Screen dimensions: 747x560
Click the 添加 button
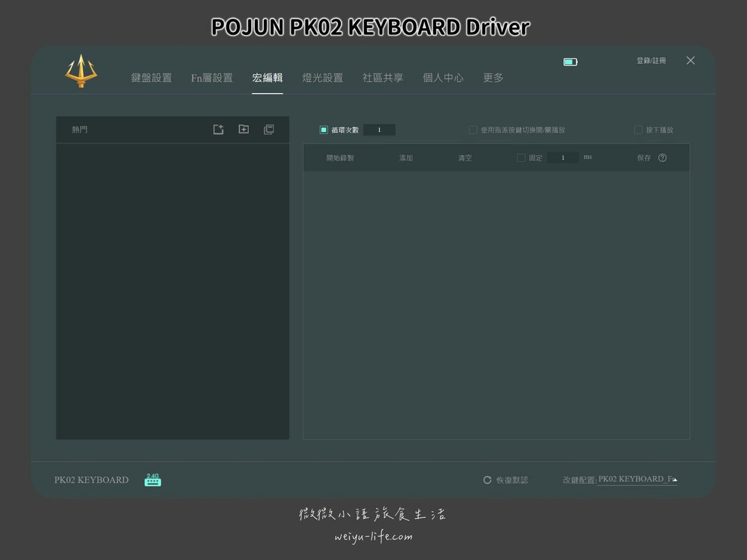(406, 158)
